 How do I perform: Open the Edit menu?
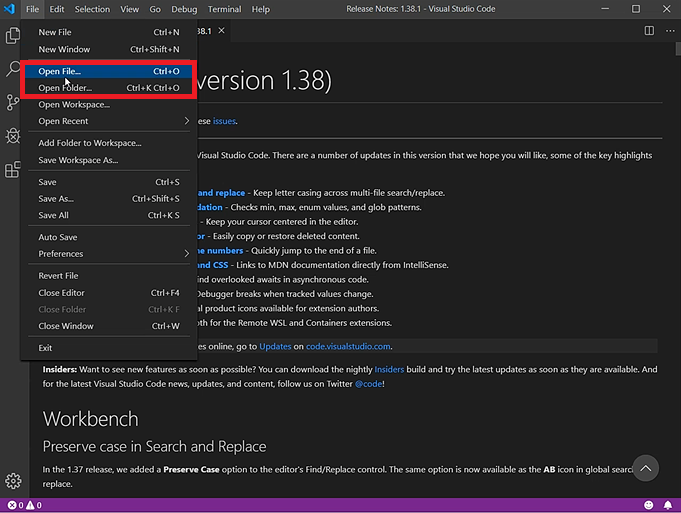tap(56, 9)
